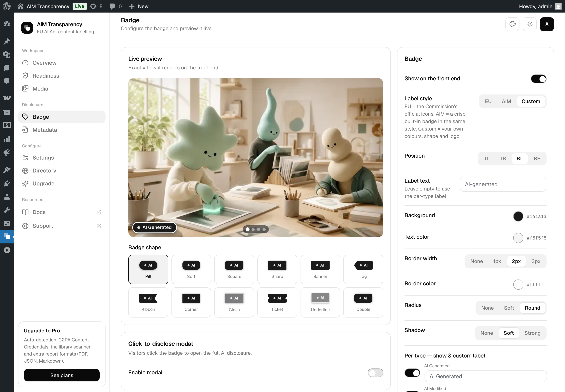Open the Users sidebar icon
Screen dimensions: 565x392
click(7, 197)
